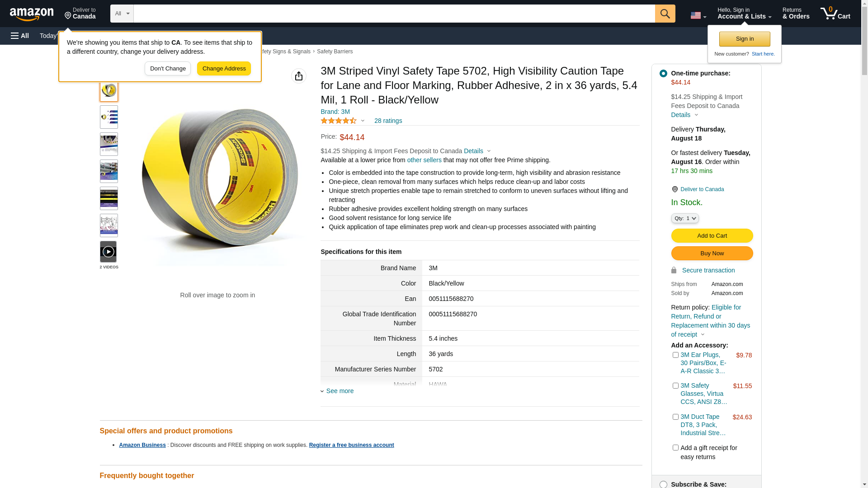Click inside the search text field

[393, 14]
